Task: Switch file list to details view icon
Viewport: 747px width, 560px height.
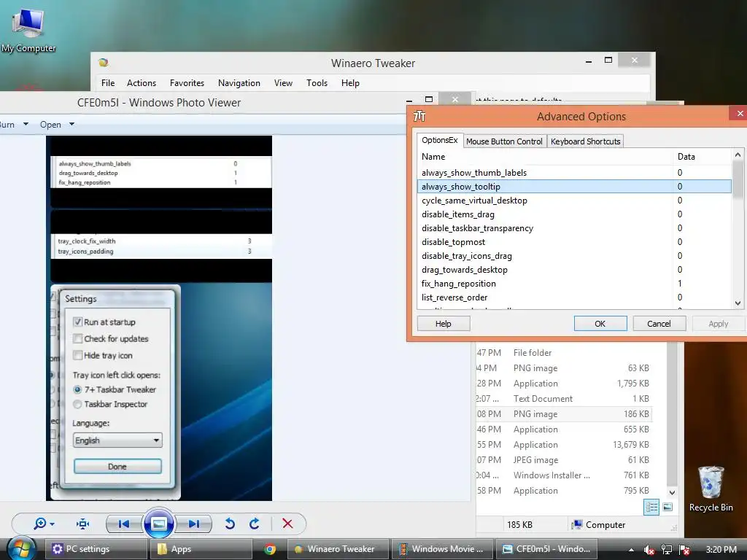Action: 651,507
